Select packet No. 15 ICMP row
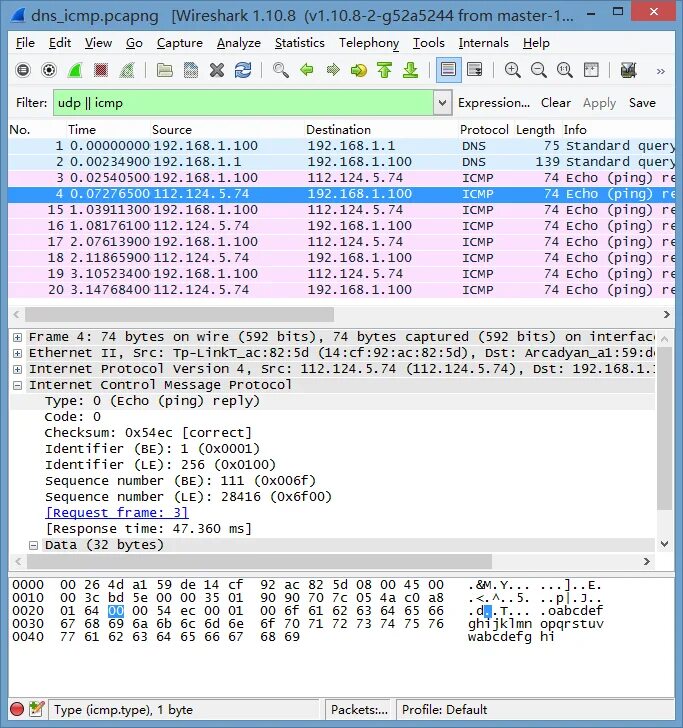 tap(341, 210)
